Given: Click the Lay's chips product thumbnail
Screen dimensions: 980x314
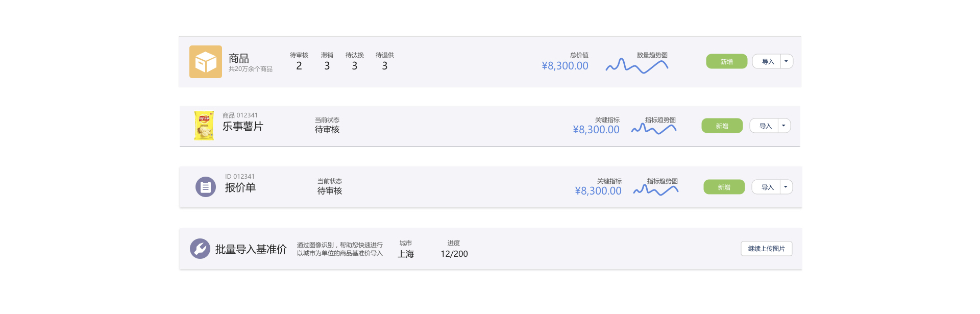Looking at the screenshot, I should [x=204, y=126].
